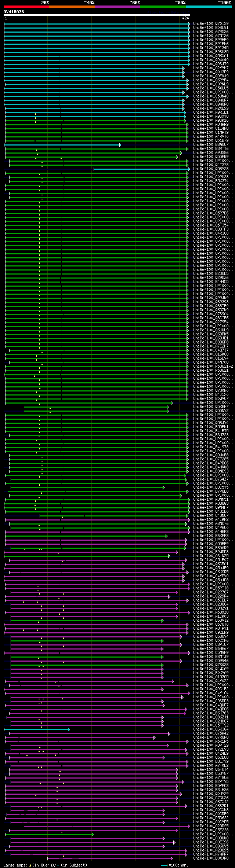
Task: Open the UniRef100_O77285 entry
Action: tap(211, 459)
